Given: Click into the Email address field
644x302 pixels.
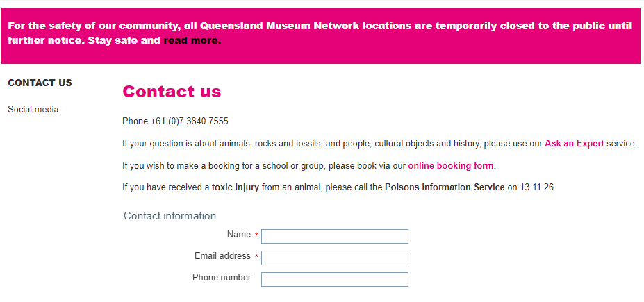Looking at the screenshot, I should 334,258.
